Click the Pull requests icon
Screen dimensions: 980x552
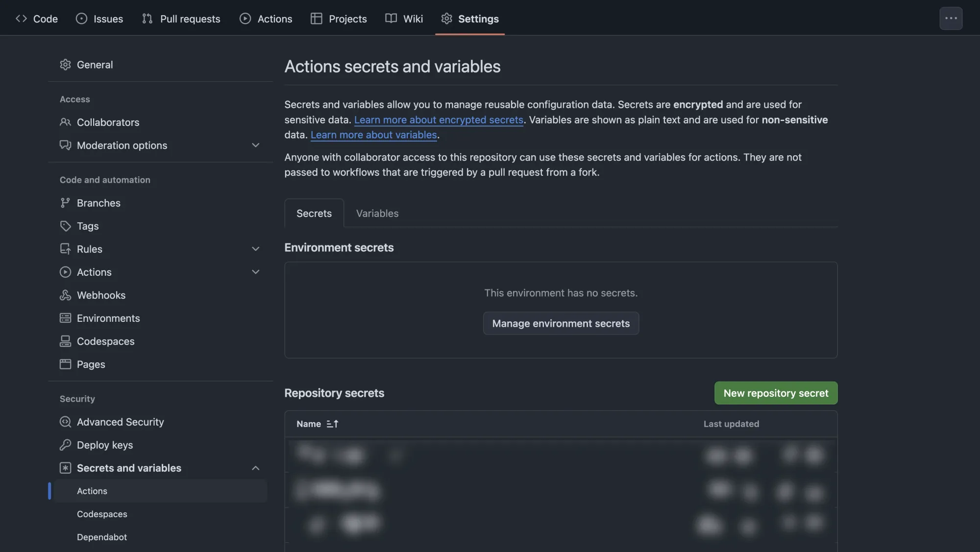tap(147, 19)
